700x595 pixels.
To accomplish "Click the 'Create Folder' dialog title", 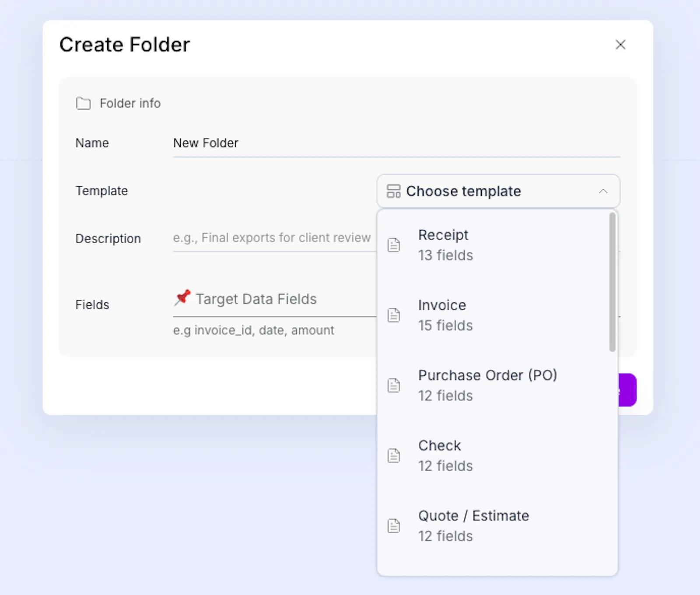I will coord(125,45).
